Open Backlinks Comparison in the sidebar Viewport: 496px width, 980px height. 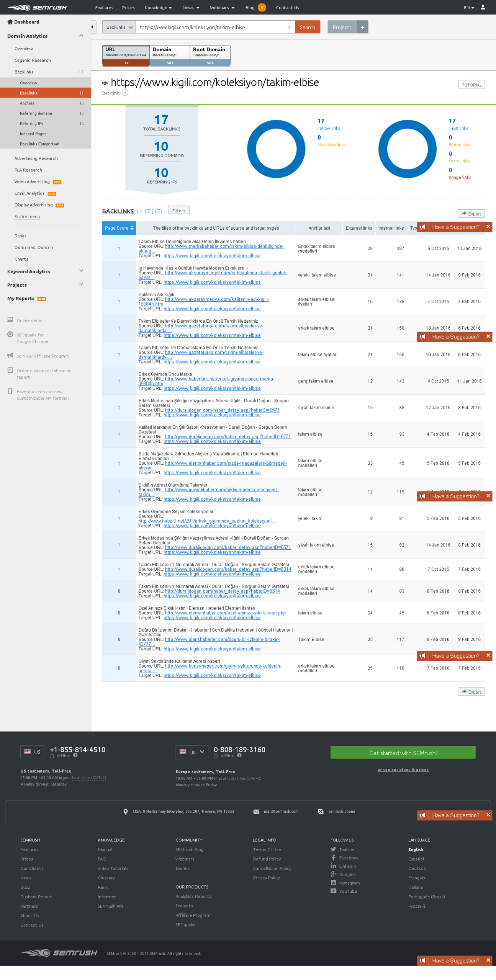pos(46,144)
